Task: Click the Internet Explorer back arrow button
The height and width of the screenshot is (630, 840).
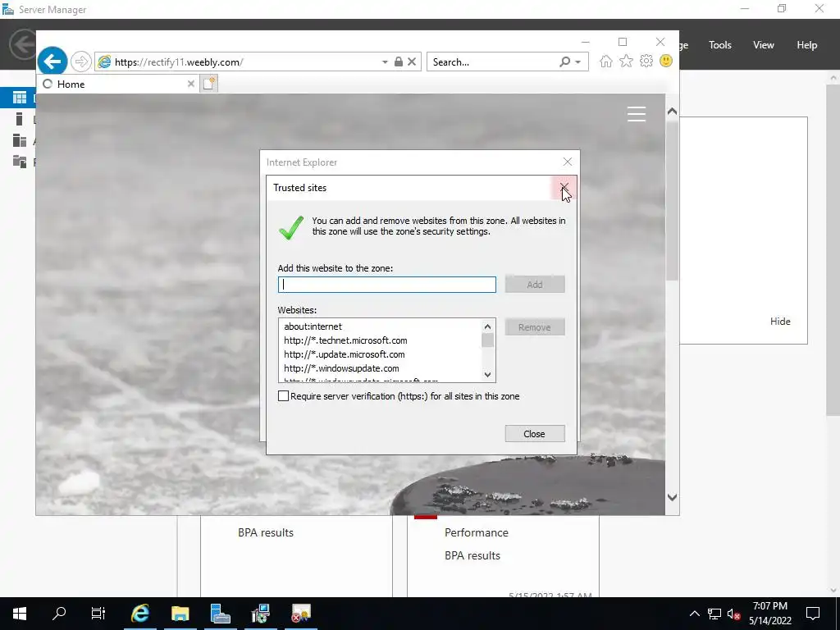Action: click(x=52, y=62)
